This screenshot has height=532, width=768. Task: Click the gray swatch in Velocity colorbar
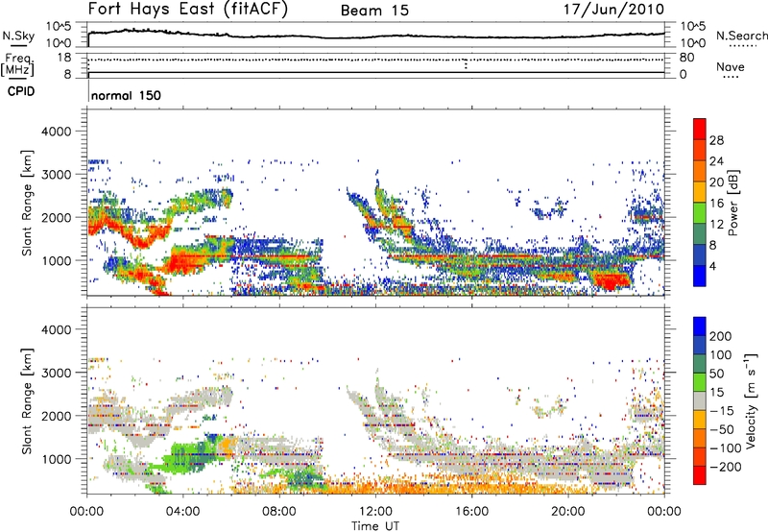(700, 401)
